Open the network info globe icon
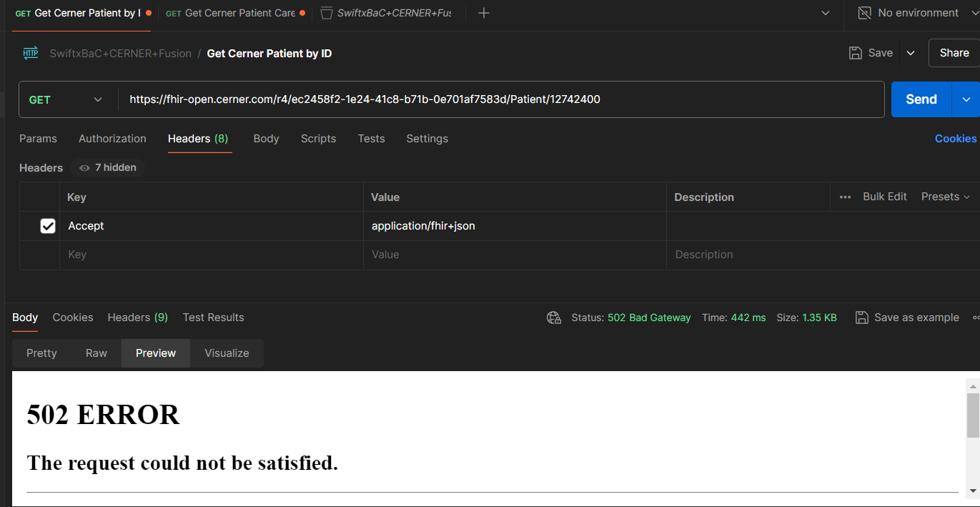Image resolution: width=980 pixels, height=507 pixels. coord(553,317)
